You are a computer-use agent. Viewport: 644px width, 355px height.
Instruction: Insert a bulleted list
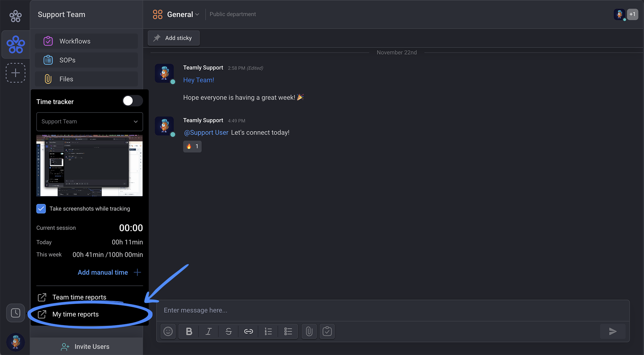coord(288,331)
